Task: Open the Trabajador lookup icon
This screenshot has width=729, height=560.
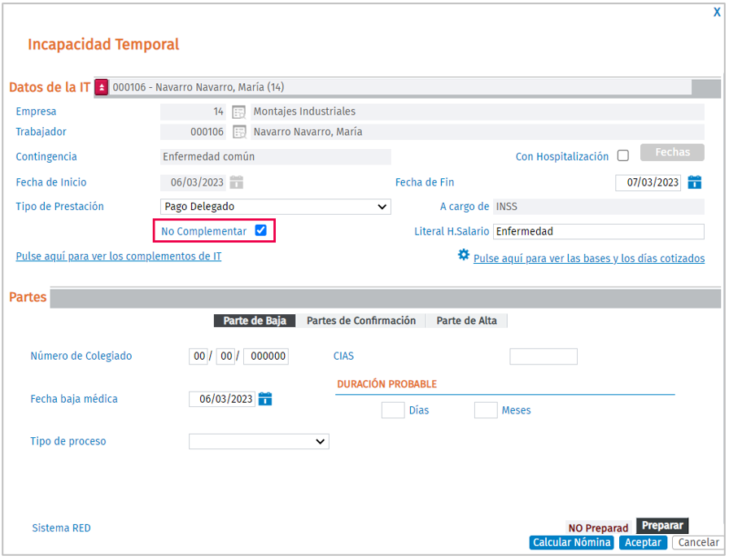Action: pyautogui.click(x=239, y=132)
